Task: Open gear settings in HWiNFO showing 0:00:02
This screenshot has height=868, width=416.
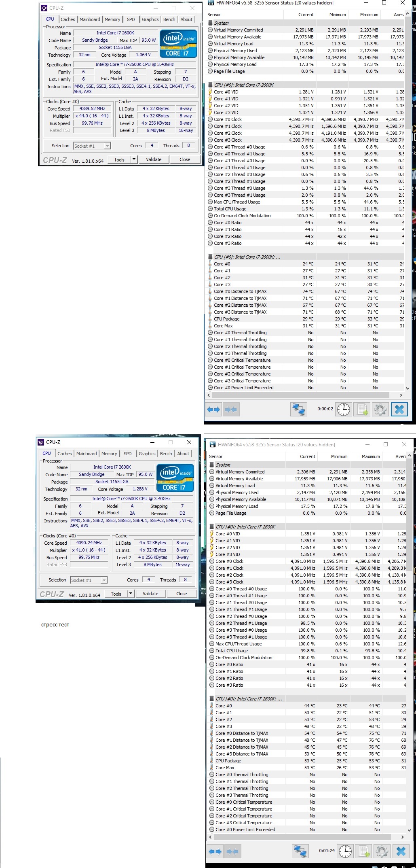Action: (x=380, y=410)
